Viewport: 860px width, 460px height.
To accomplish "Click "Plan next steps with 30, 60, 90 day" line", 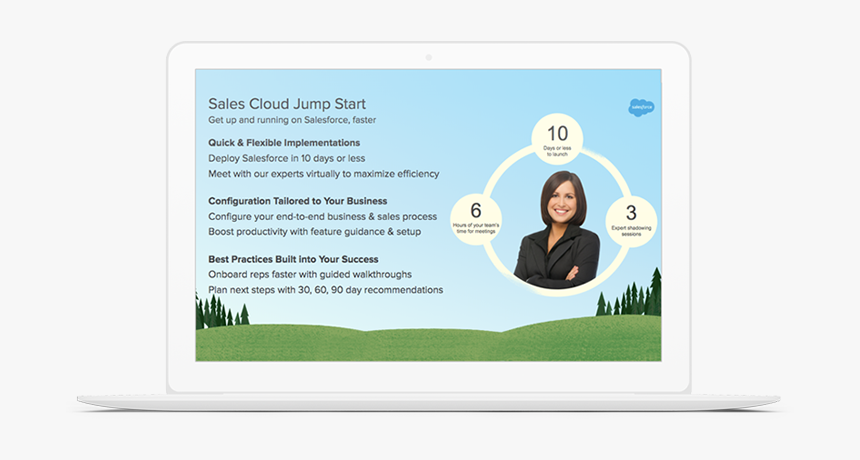I will coord(325,290).
